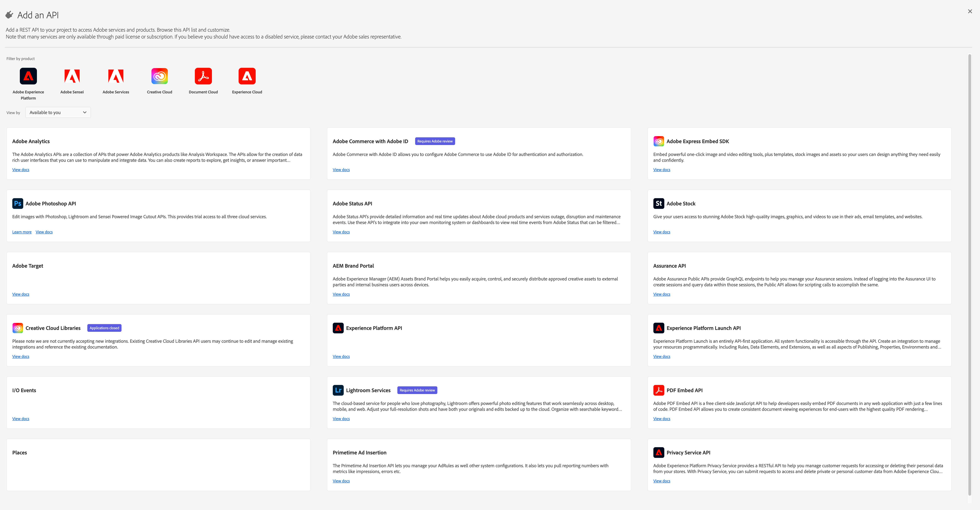
Task: Open View docs for Privacy Service API
Action: pyautogui.click(x=662, y=481)
